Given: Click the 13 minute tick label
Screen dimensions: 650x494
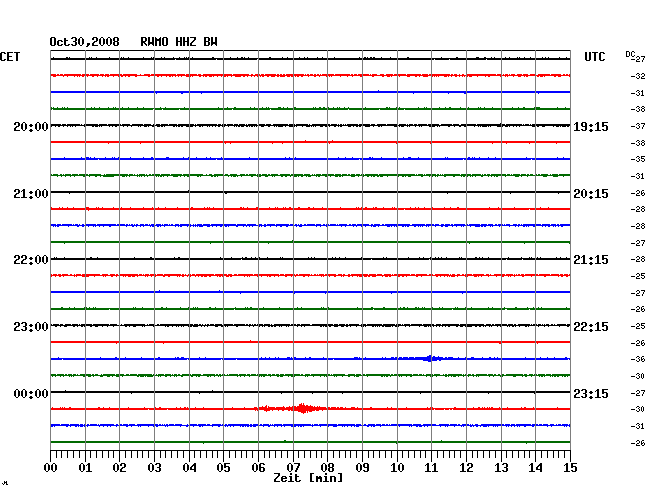Looking at the screenshot, I should pyautogui.click(x=501, y=467).
